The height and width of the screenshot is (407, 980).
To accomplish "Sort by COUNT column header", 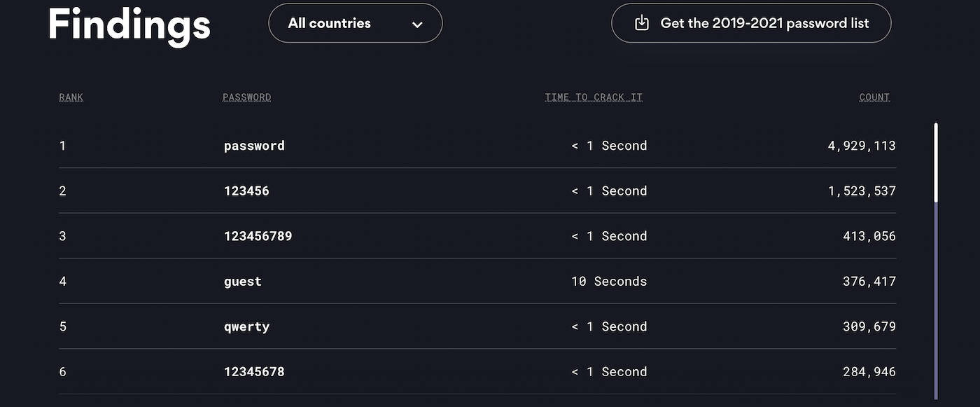I will (874, 97).
